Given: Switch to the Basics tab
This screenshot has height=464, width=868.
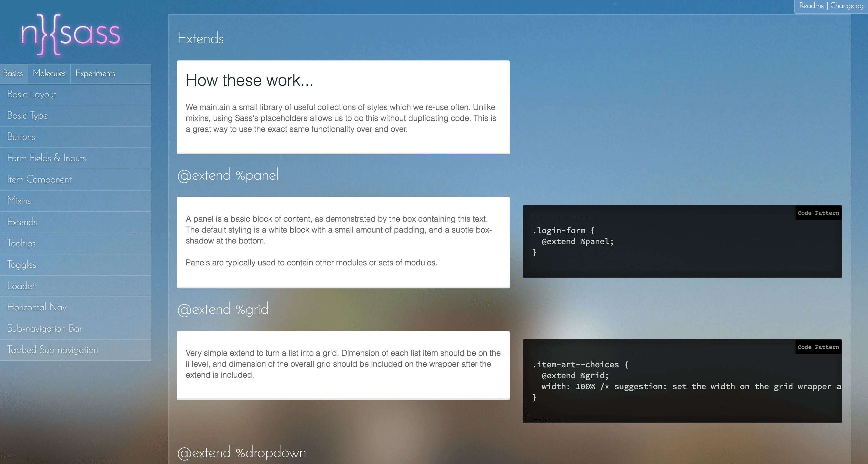Looking at the screenshot, I should 13,73.
